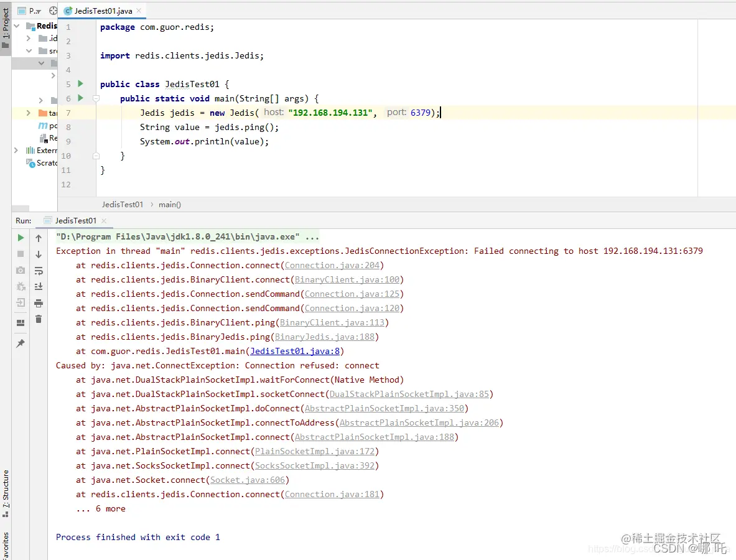The width and height of the screenshot is (736, 560).
Task: Open Connection.java:125 link
Action: pos(352,294)
